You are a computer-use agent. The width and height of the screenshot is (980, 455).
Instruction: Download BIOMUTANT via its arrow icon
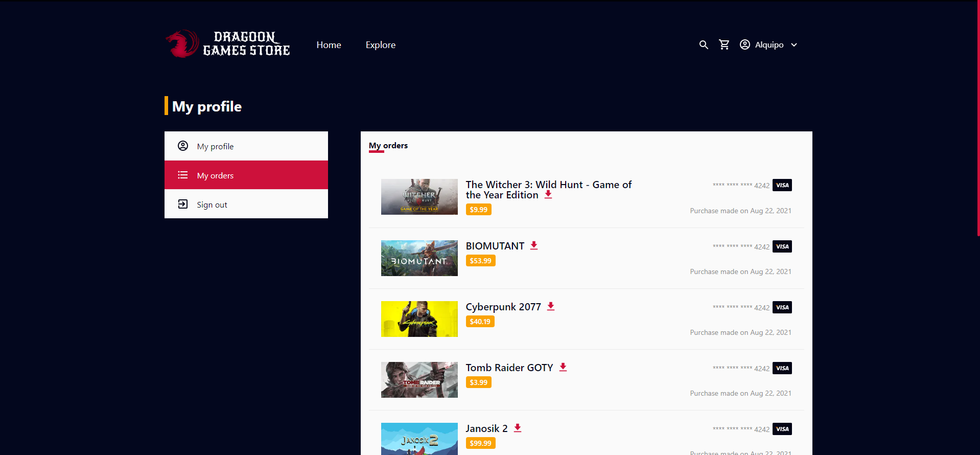tap(534, 245)
